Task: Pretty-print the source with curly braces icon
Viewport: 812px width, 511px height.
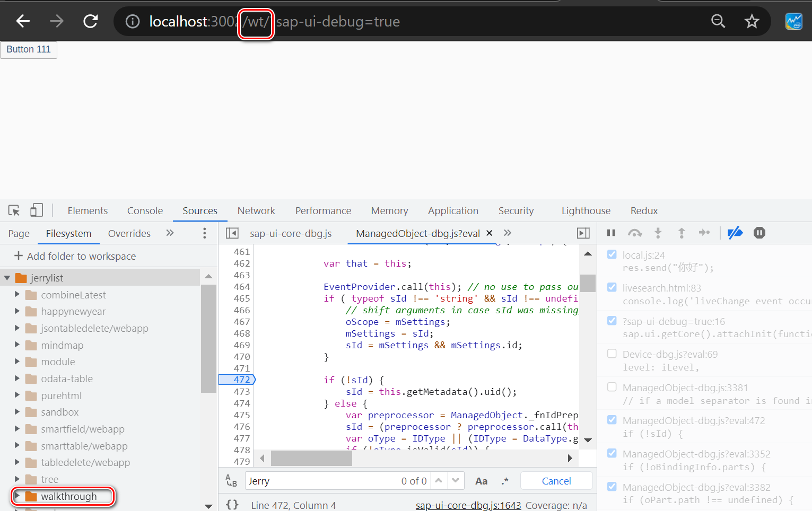Action: (232, 505)
